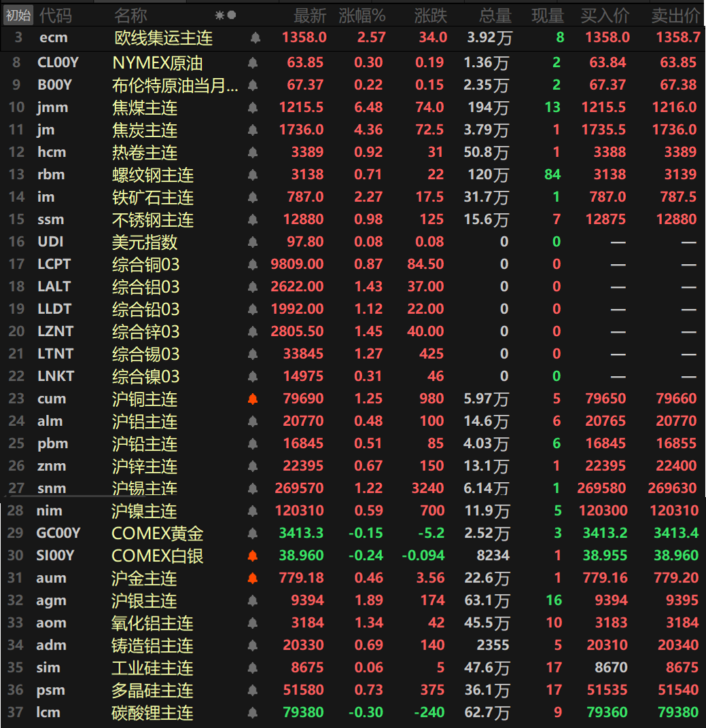
Task: Click code UDI for 美元指数
Action: (51, 242)
